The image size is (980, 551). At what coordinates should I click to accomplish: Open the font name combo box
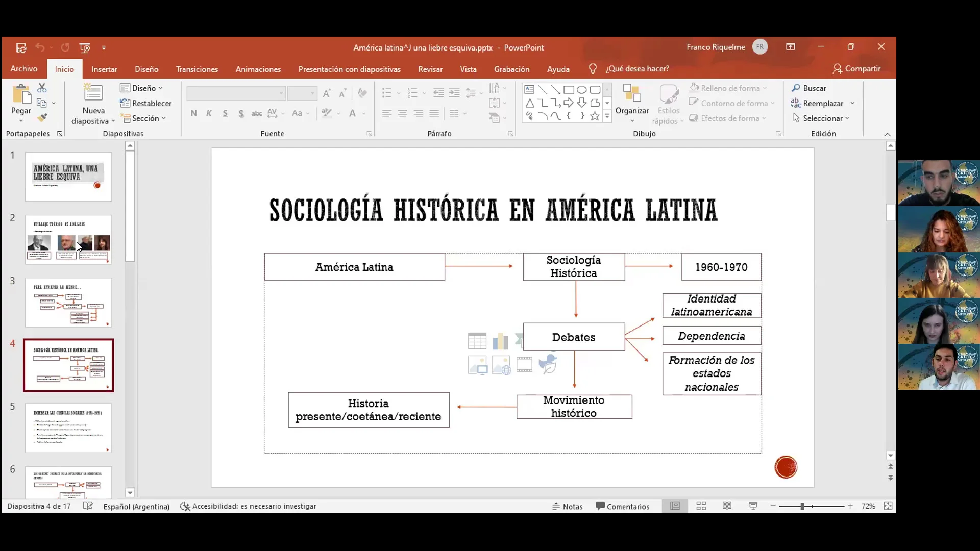[236, 93]
